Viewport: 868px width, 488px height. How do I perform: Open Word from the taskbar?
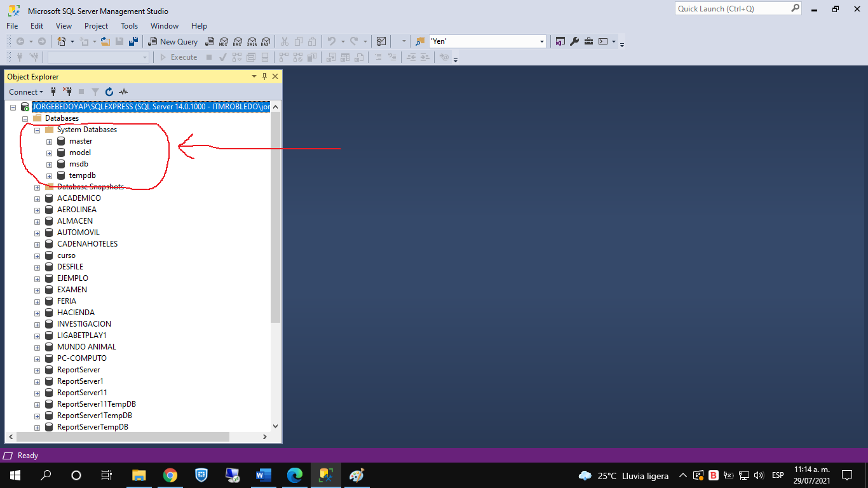pyautogui.click(x=263, y=475)
